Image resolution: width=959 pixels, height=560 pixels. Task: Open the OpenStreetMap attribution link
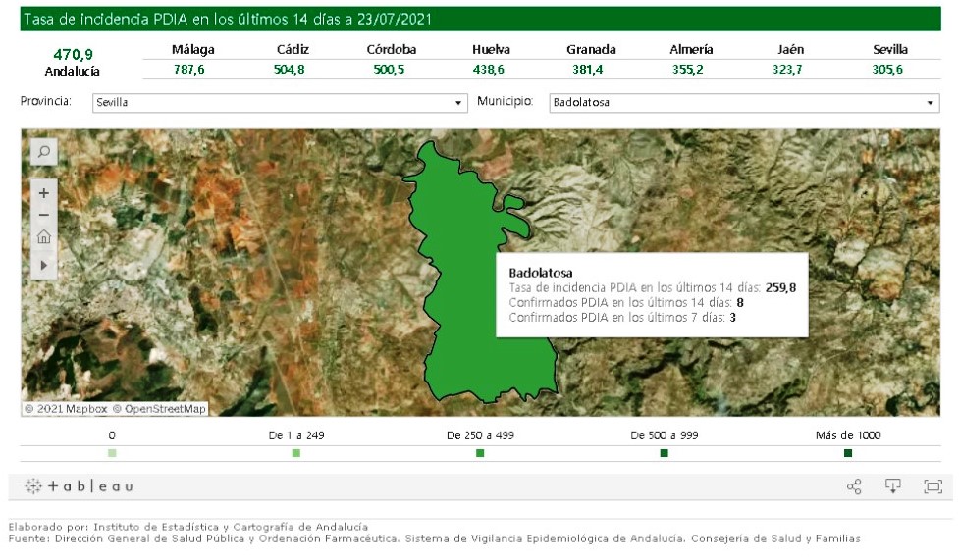(164, 409)
